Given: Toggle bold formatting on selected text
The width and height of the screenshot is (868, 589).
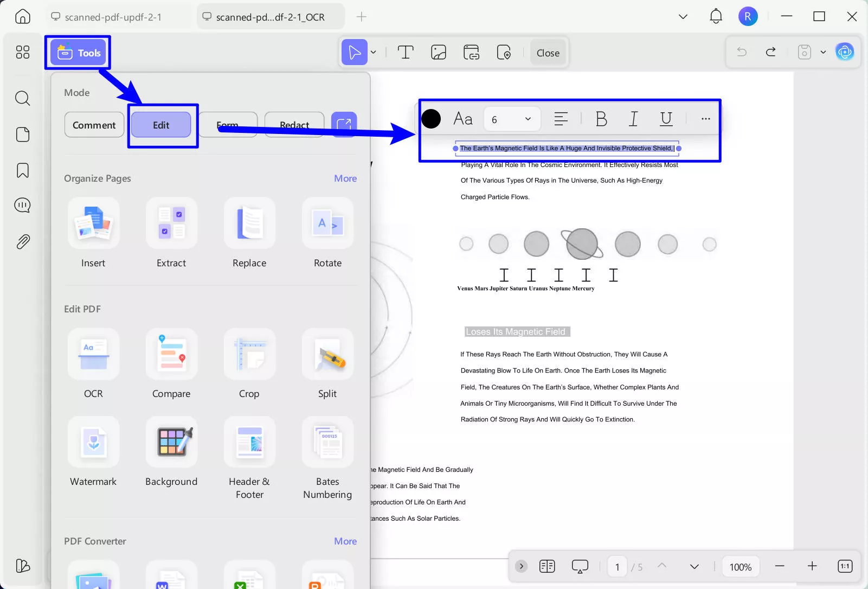Looking at the screenshot, I should click(601, 119).
